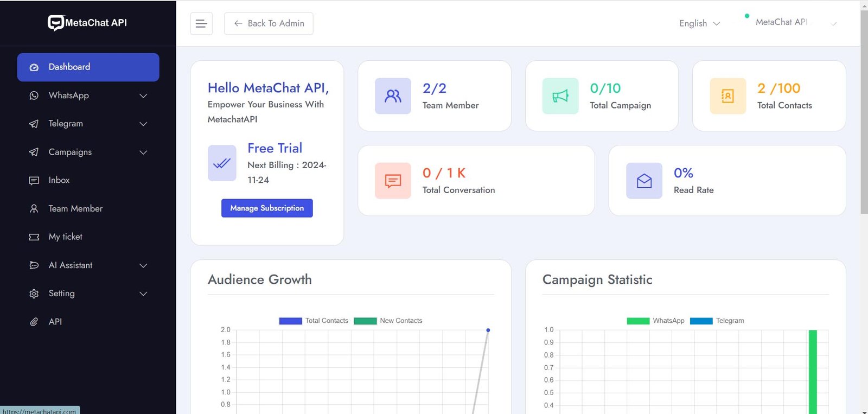Toggle WhatsApp legend in Campaign Statistic

click(655, 321)
